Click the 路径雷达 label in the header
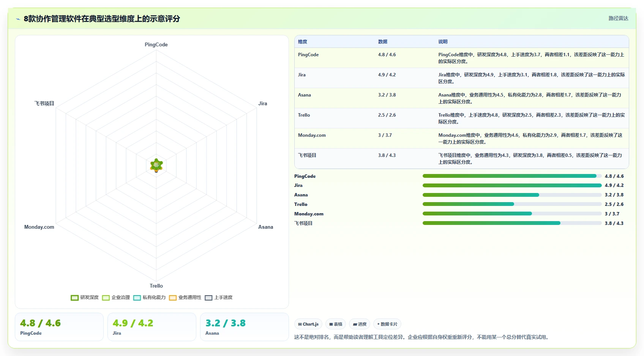This screenshot has width=644, height=356. pyautogui.click(x=618, y=18)
